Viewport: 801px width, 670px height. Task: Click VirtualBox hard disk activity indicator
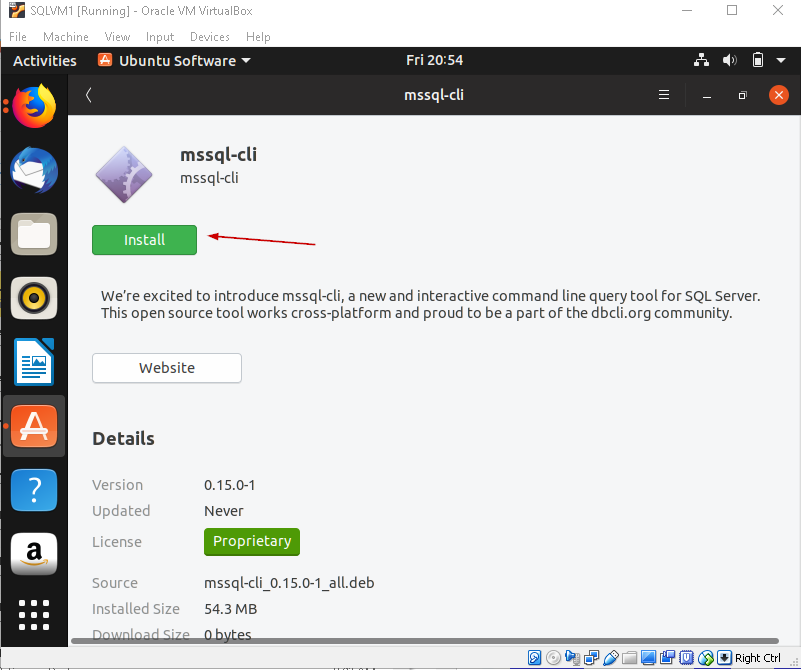click(534, 658)
